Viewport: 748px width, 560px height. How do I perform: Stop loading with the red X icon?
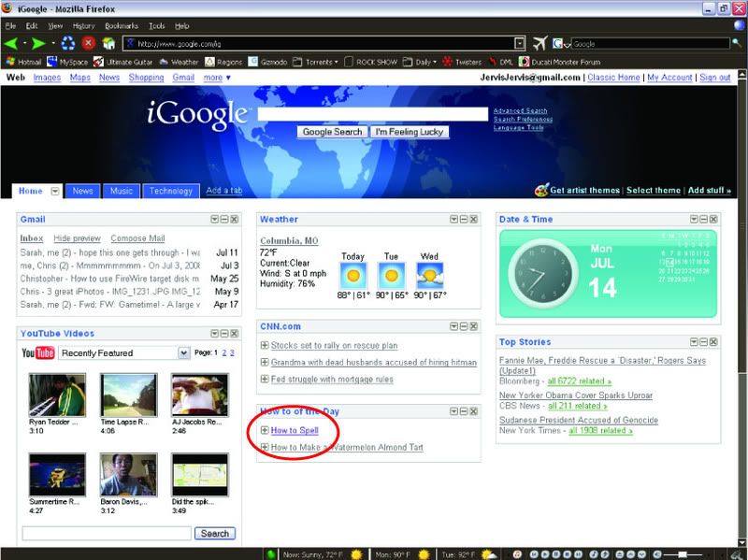click(x=88, y=43)
